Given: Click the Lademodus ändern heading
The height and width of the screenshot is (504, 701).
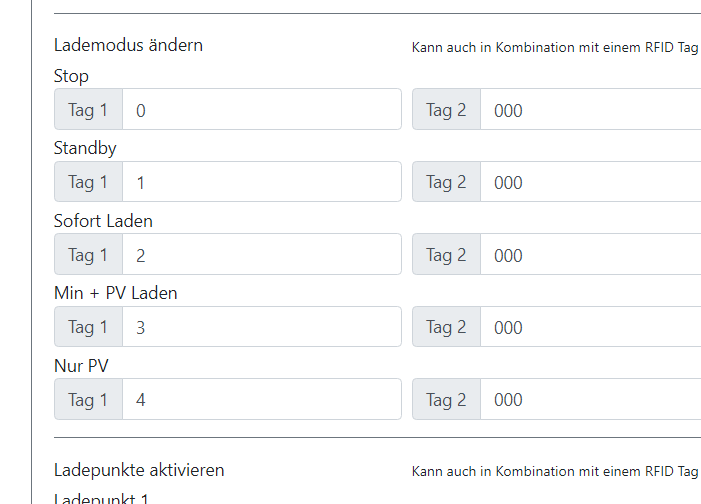Looking at the screenshot, I should [x=128, y=45].
